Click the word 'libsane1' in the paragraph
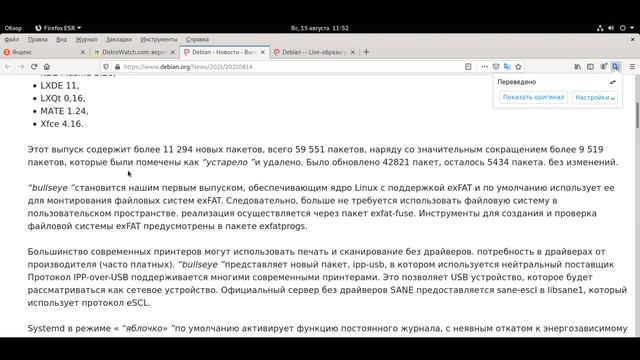Image resolution: width=640 pixels, height=360 pixels. click(x=565, y=290)
